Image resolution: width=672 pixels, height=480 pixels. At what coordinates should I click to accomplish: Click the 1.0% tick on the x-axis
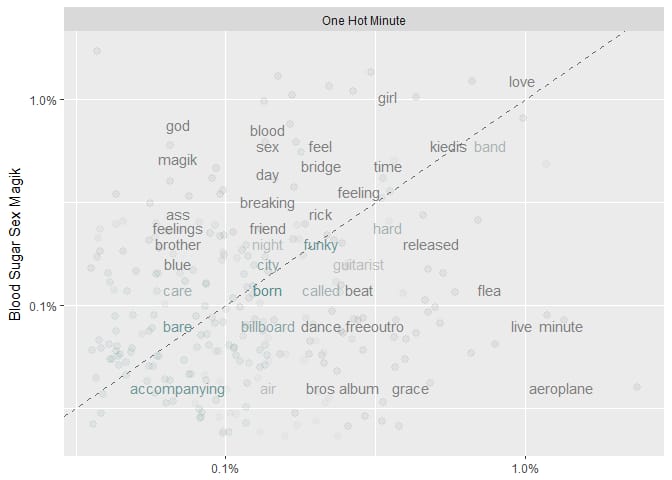pyautogui.click(x=525, y=469)
